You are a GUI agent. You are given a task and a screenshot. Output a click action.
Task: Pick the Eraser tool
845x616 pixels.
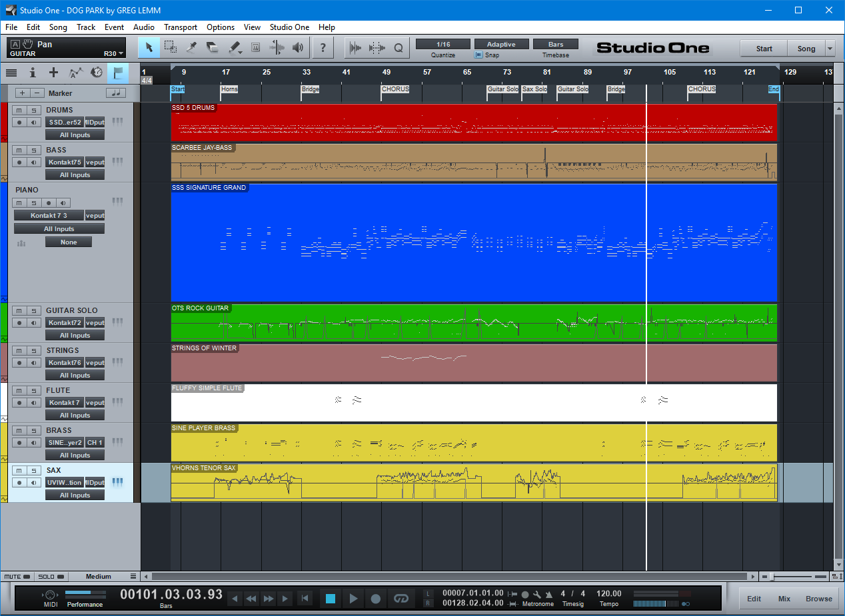(x=213, y=47)
